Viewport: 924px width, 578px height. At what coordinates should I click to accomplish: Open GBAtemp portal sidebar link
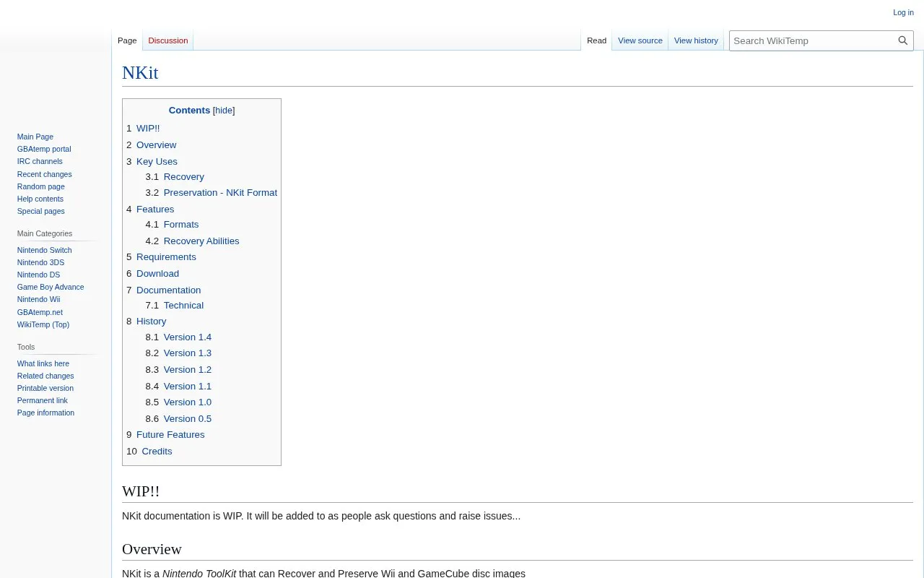click(x=44, y=149)
